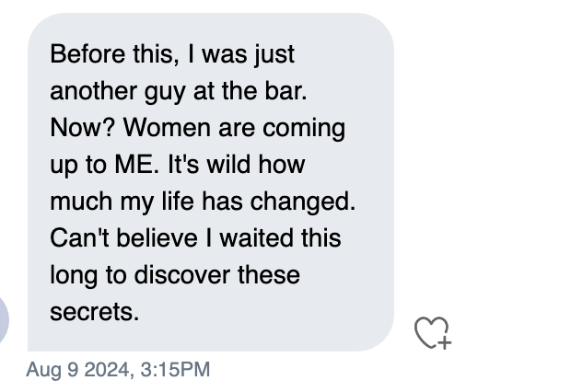The width and height of the screenshot is (571, 392).
Task: Click the capitalized word "ME." in message
Action: [x=137, y=165]
